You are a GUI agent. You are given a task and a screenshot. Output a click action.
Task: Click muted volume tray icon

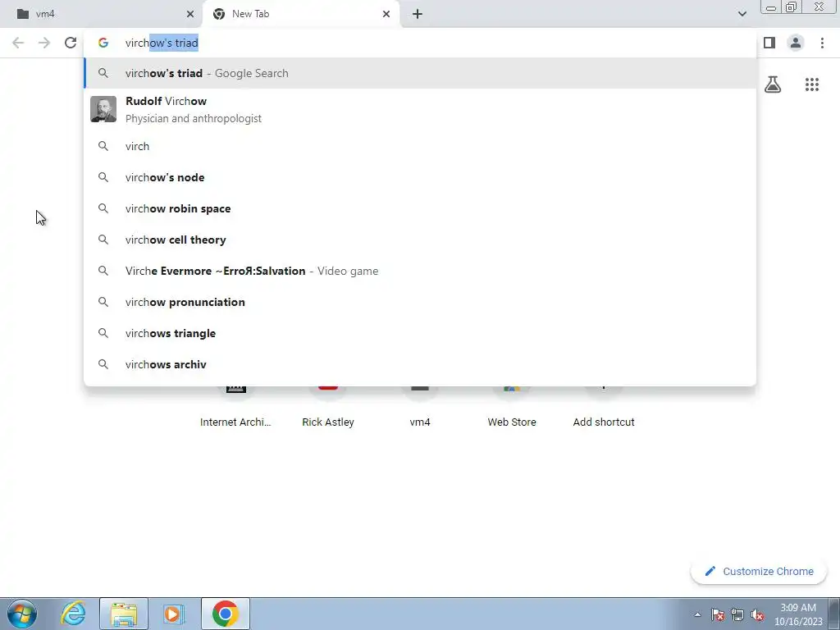[757, 614]
